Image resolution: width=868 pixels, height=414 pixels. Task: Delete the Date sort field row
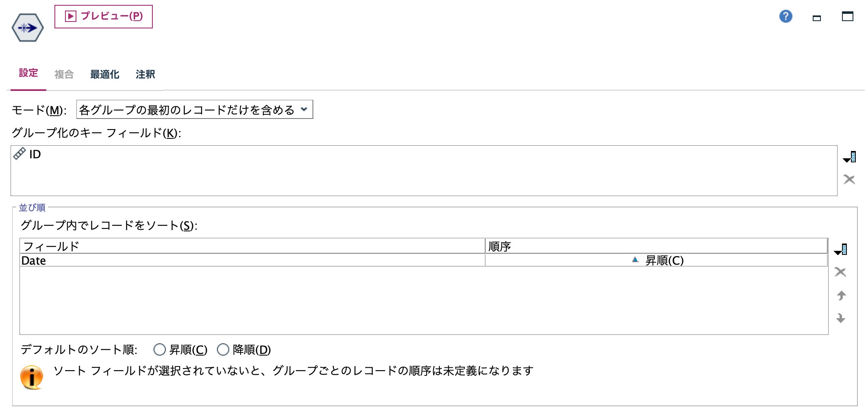[x=841, y=272]
